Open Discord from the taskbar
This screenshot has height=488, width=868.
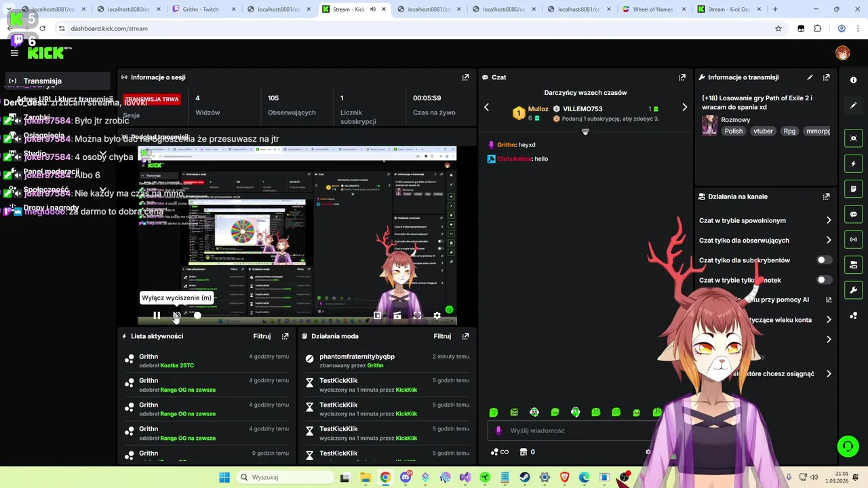point(406,477)
